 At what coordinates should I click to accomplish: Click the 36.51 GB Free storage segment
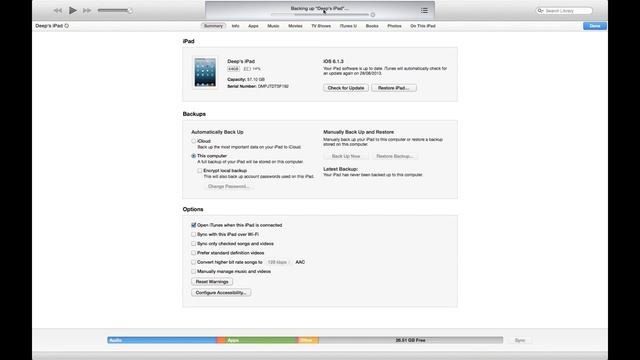(x=411, y=340)
